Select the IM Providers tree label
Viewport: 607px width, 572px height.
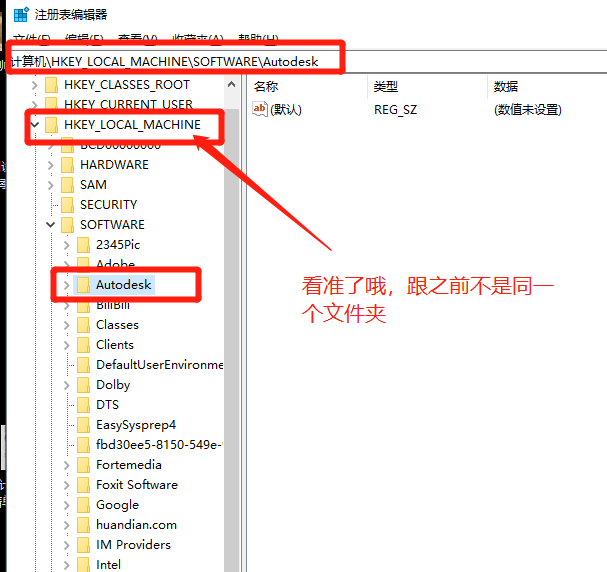click(x=133, y=545)
